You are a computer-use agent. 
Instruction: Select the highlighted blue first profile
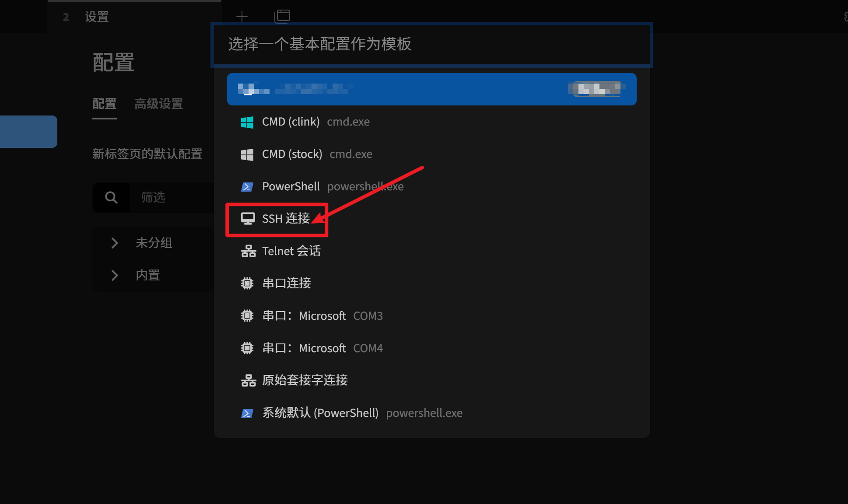click(x=432, y=89)
